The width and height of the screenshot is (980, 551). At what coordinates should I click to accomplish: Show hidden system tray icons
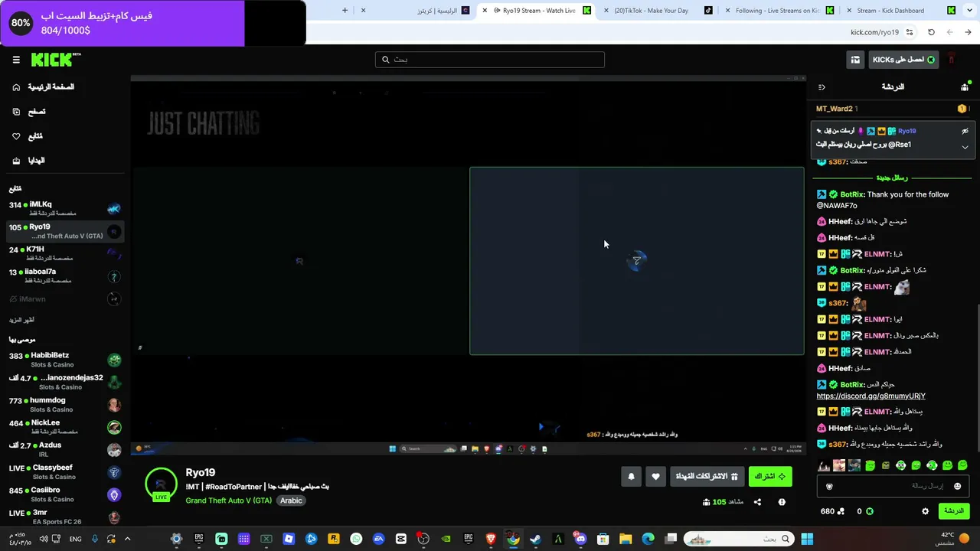tap(127, 539)
